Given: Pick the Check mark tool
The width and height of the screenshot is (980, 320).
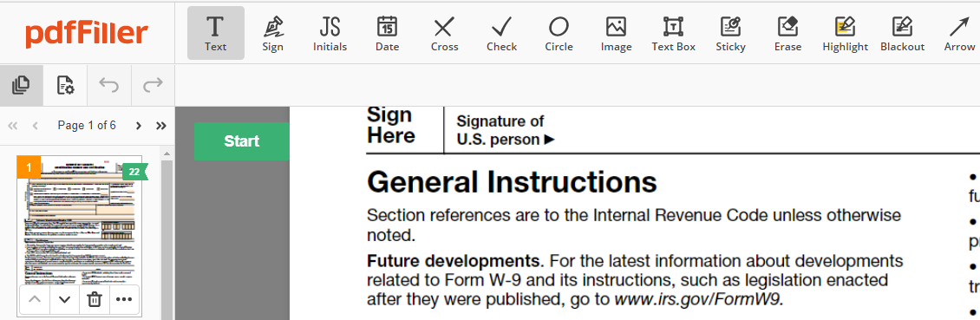Looking at the screenshot, I should 502,33.
